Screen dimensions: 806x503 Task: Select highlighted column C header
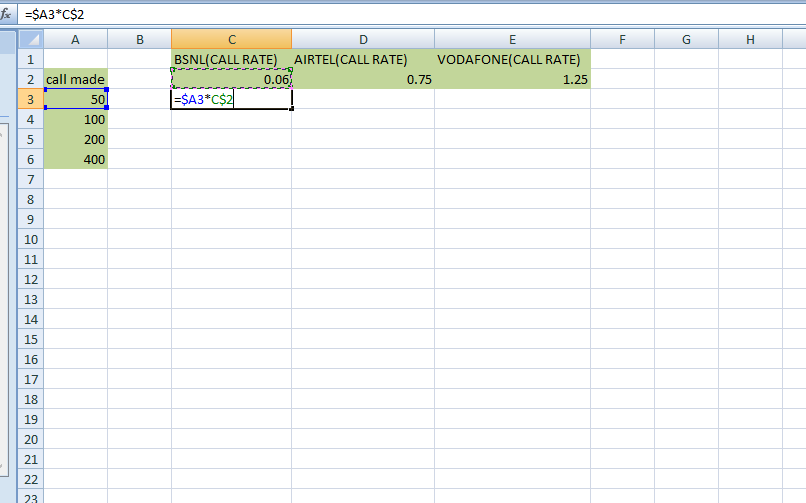tap(232, 40)
